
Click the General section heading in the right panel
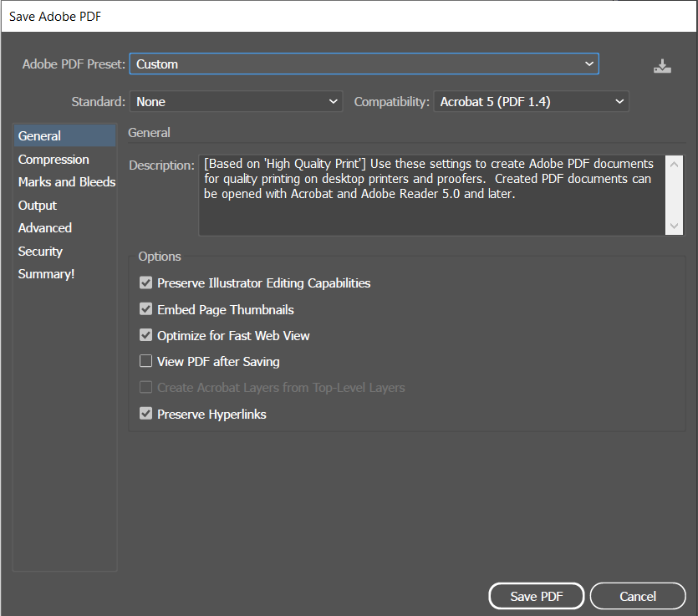point(149,133)
